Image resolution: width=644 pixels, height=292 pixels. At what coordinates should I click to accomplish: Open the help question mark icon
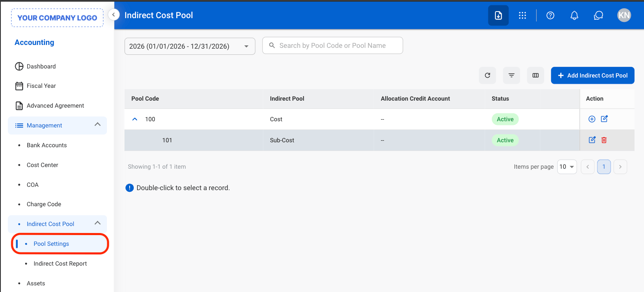coord(550,15)
